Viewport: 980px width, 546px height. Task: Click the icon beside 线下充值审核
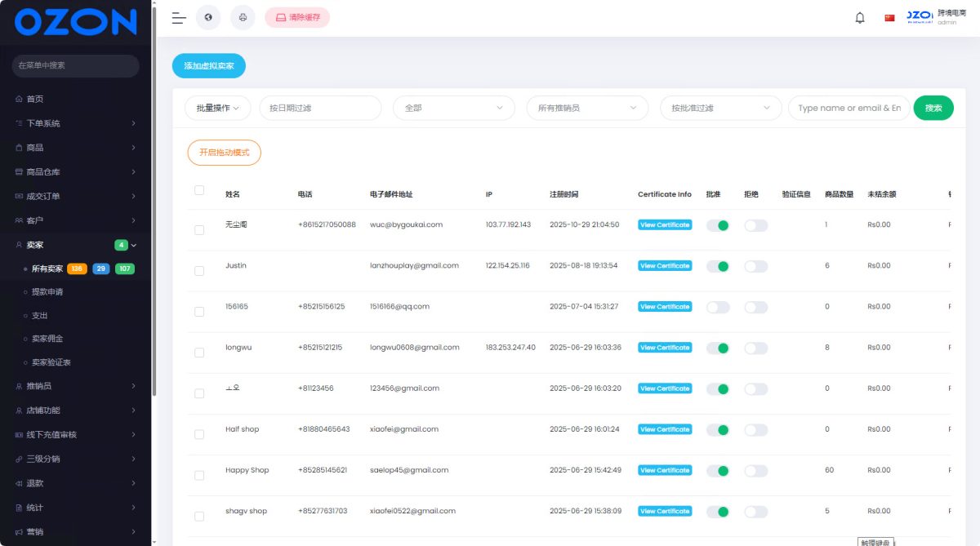[19, 435]
